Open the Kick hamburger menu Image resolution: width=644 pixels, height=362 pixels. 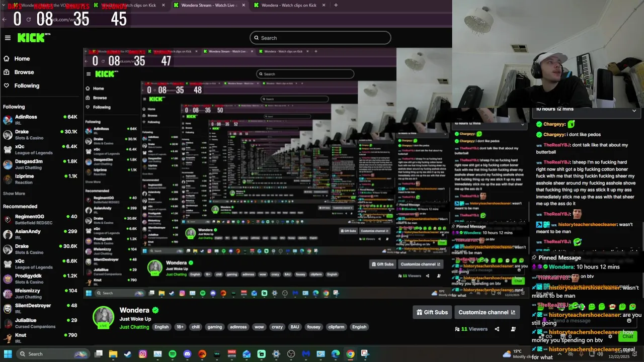click(8, 38)
